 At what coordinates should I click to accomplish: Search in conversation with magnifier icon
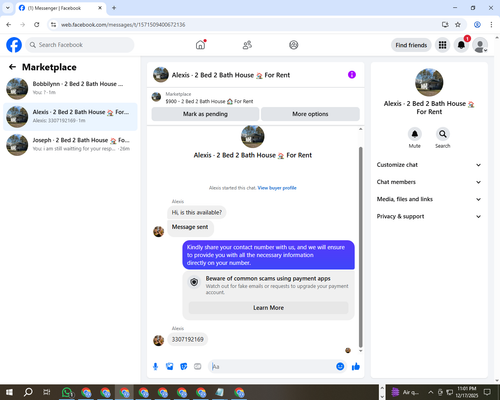point(443,134)
